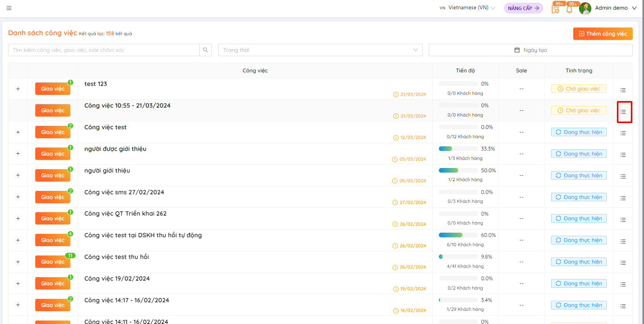This screenshot has width=644, height=324.
Task: Open actions menu for người được giới thiệu
Action: (623, 155)
